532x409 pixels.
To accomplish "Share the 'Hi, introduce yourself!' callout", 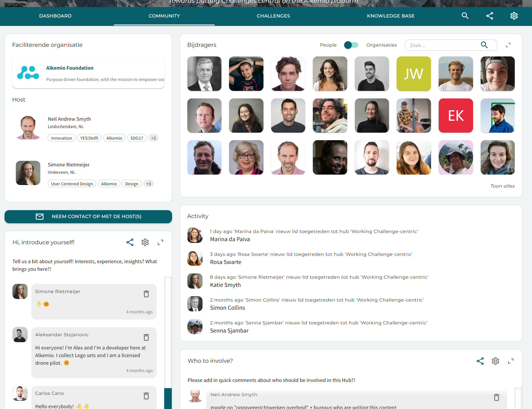I will coord(130,242).
